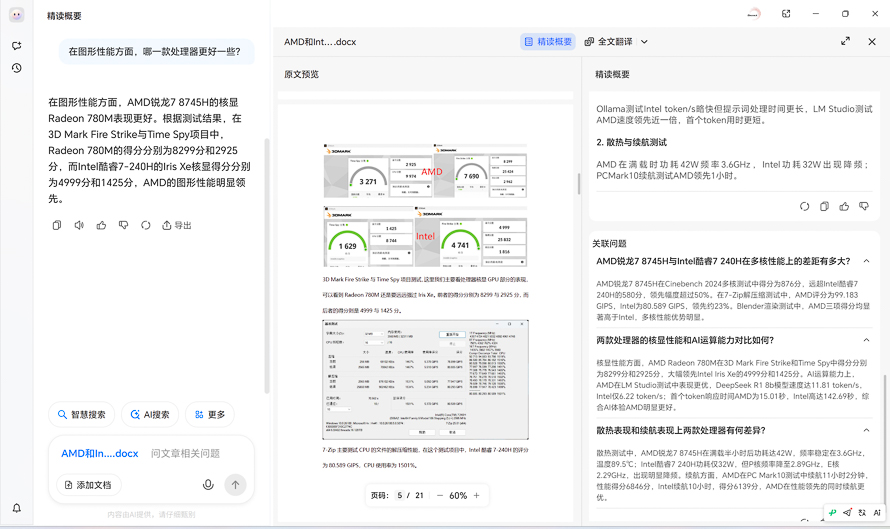The width and height of the screenshot is (890, 529).
Task: Click the 7-Zip benchmark screenshot image
Action: click(x=425, y=380)
